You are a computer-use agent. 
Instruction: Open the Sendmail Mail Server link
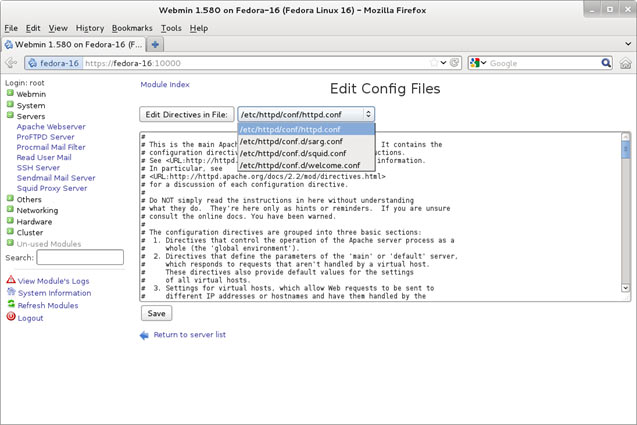click(x=56, y=178)
